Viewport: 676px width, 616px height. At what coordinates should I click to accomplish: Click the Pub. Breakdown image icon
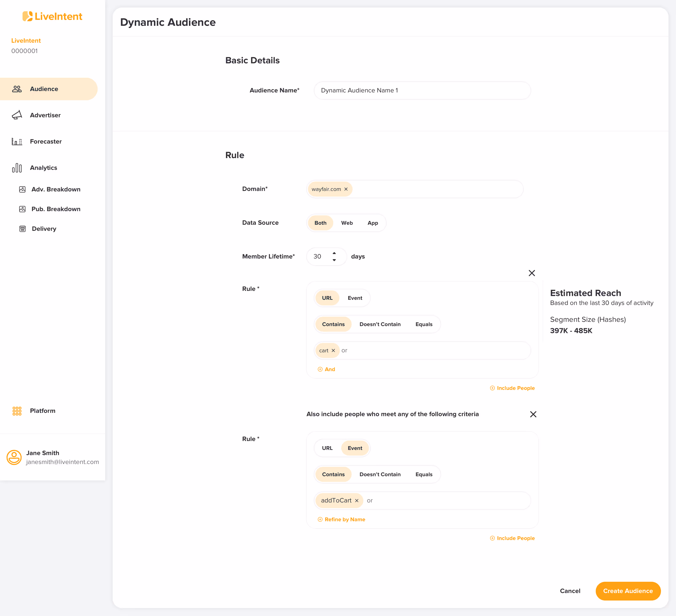click(x=23, y=209)
